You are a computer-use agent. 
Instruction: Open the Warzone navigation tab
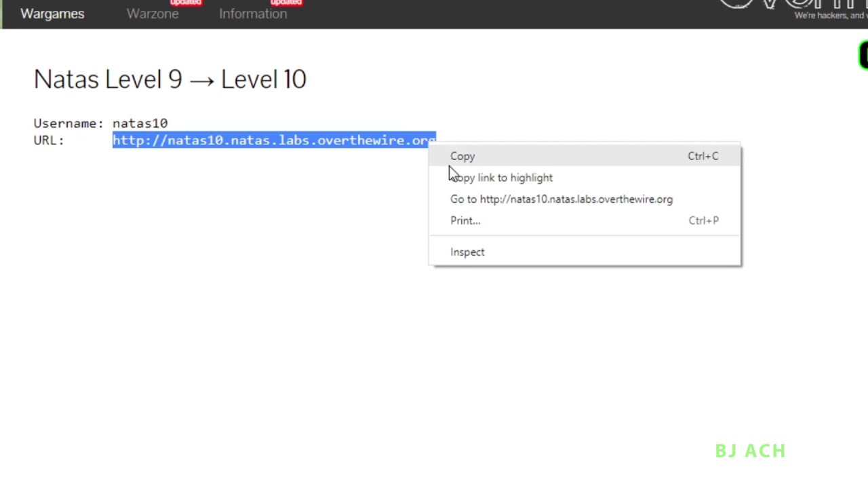tap(153, 14)
